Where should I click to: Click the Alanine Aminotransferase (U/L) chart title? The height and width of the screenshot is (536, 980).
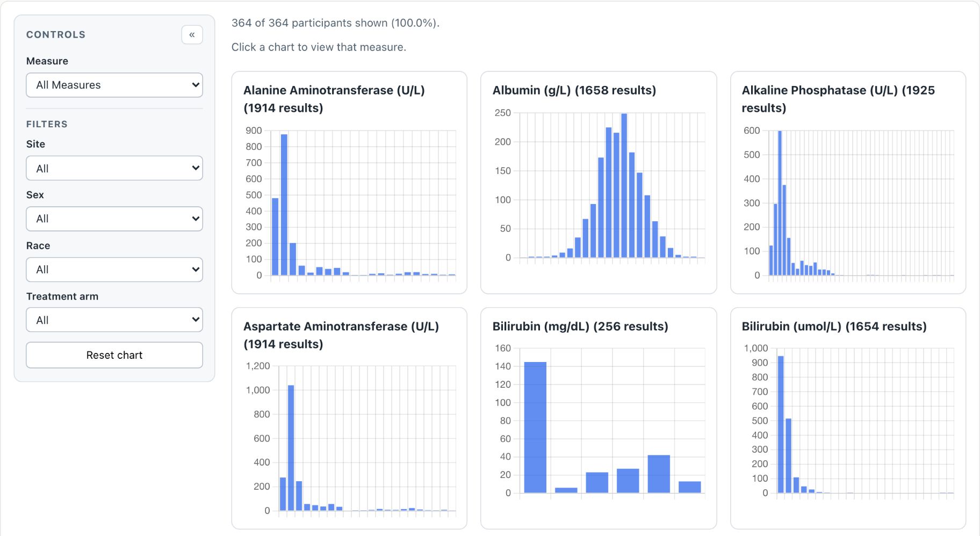(x=334, y=99)
